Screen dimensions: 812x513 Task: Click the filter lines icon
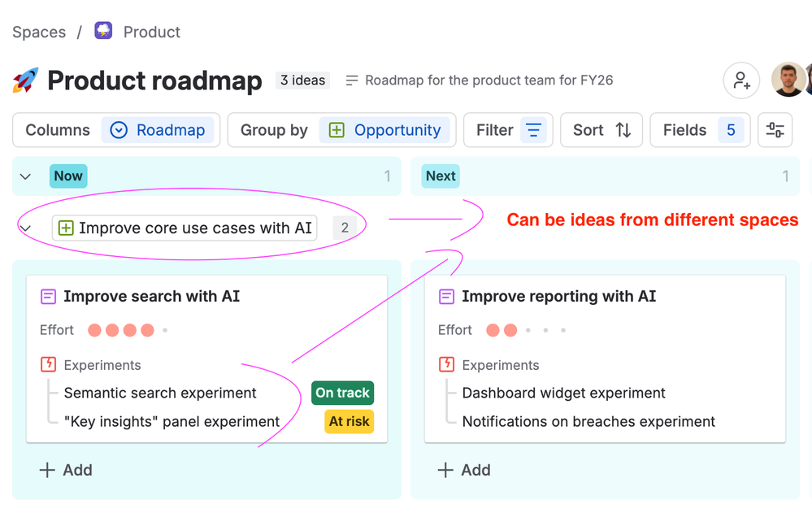pyautogui.click(x=533, y=130)
